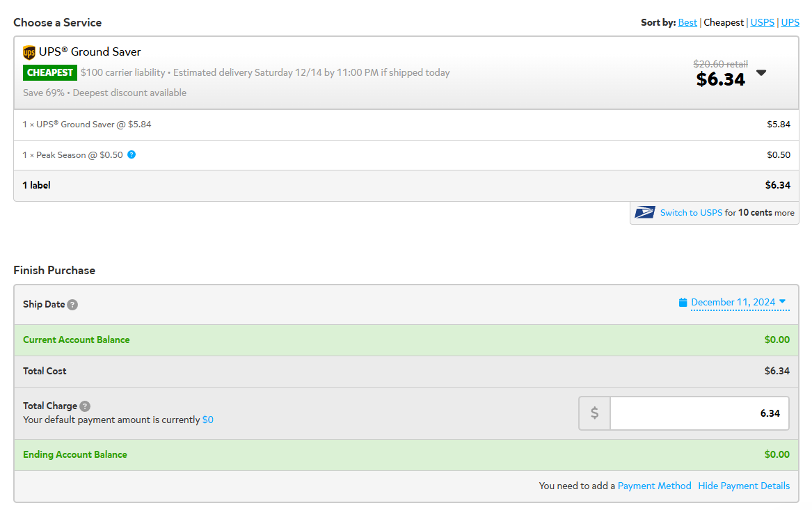Click Hide Payment Details

[744, 486]
